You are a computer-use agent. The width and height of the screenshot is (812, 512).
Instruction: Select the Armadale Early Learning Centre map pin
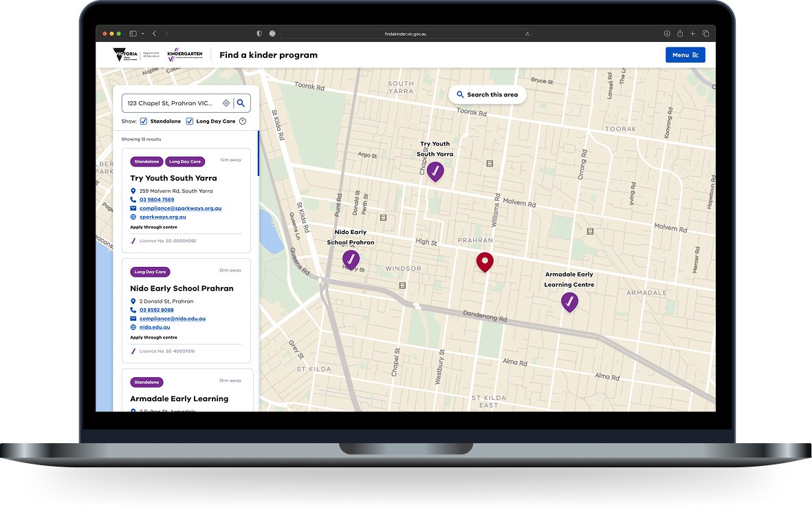coord(570,302)
